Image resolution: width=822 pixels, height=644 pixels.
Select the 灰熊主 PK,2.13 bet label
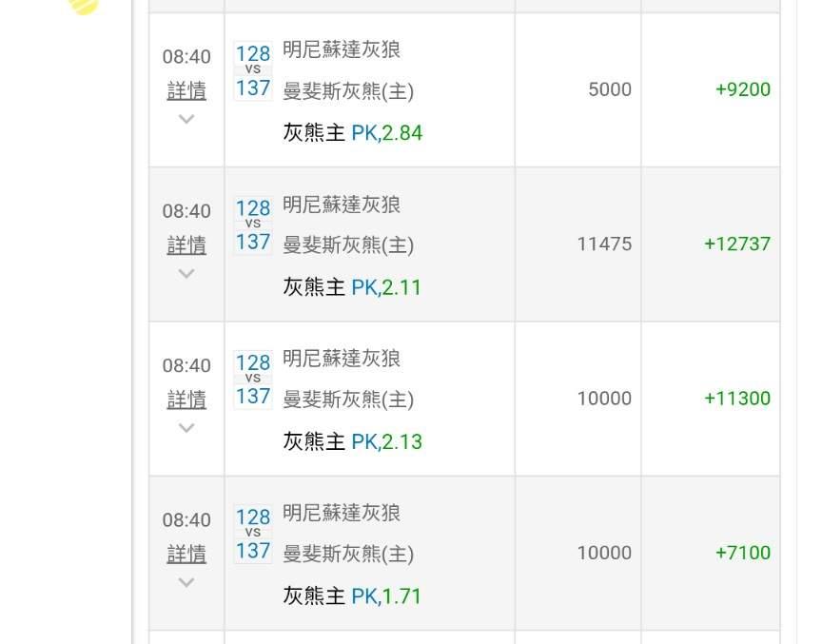[352, 442]
